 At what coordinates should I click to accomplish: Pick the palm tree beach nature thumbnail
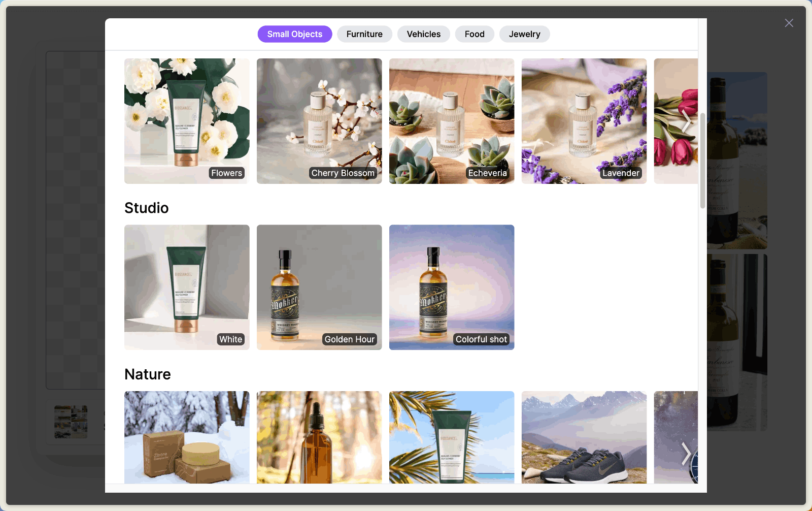coord(452,437)
